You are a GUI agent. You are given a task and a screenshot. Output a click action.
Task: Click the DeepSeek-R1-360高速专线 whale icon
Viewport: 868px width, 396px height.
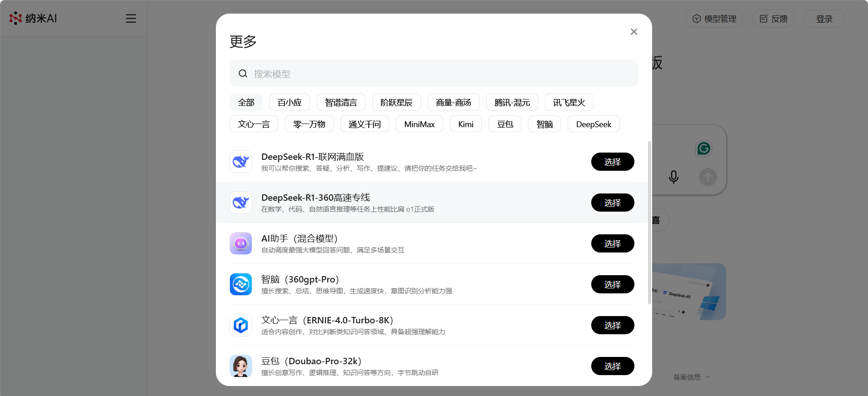coord(241,203)
